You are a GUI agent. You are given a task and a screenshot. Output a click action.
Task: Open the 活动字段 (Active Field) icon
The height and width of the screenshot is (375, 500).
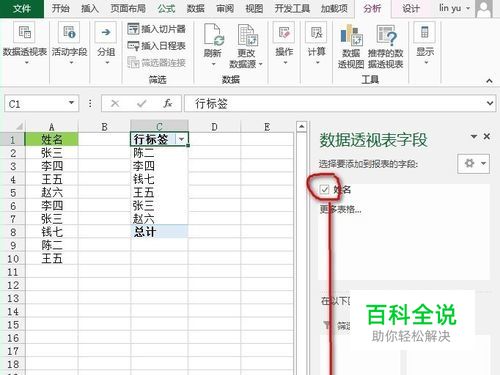click(69, 32)
